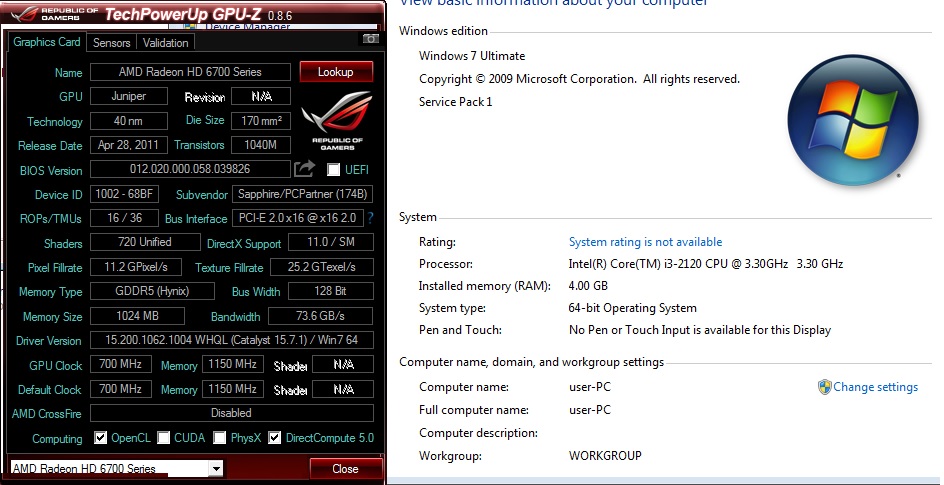Viewport: 944px width, 485px height.
Task: Click the DirectX Support value 11.0 / SM
Action: click(x=331, y=242)
